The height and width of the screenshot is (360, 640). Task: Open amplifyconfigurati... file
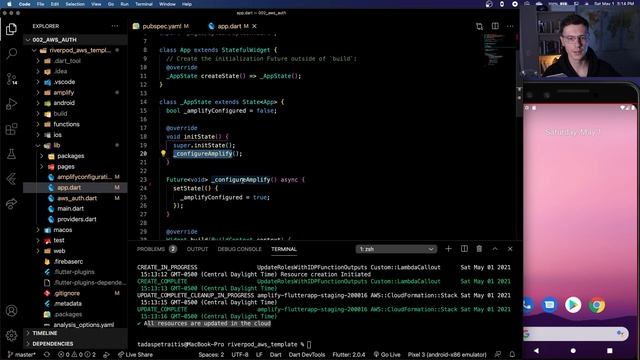pyautogui.click(x=76, y=177)
